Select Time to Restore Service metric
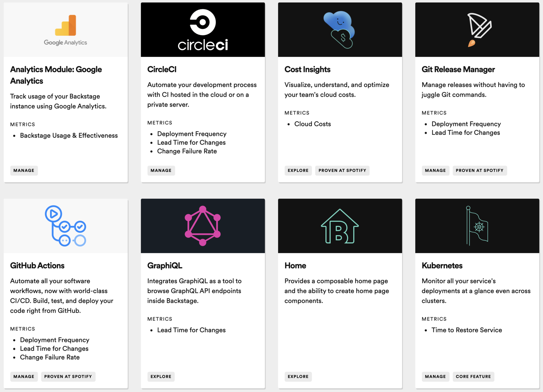Viewport: 543px width, 392px height. click(467, 330)
